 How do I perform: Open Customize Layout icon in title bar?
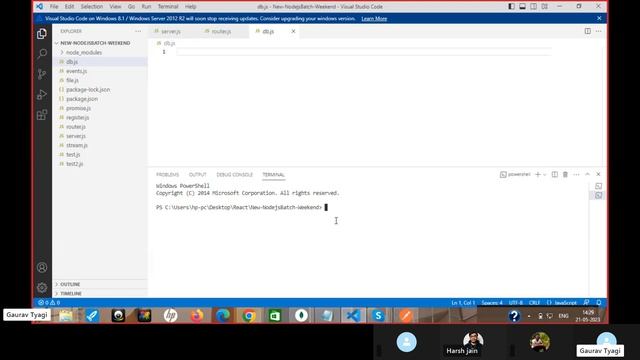[x=544, y=7]
